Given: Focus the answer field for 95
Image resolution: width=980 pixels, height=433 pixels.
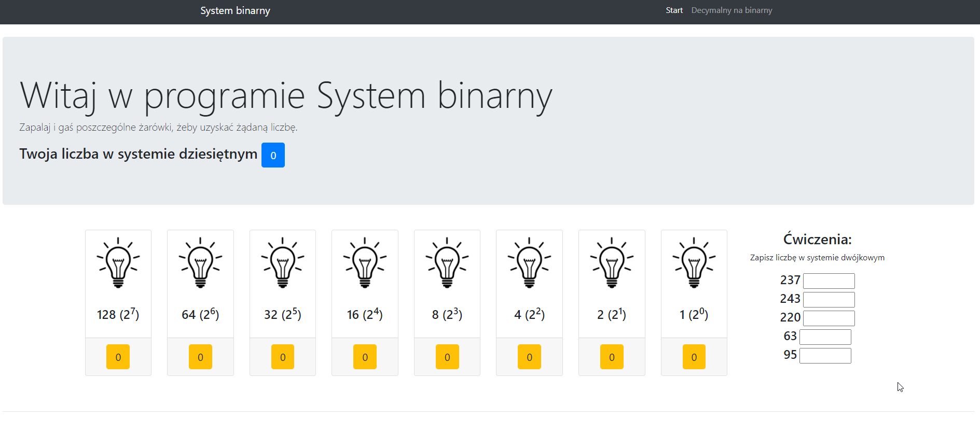Looking at the screenshot, I should click(825, 356).
